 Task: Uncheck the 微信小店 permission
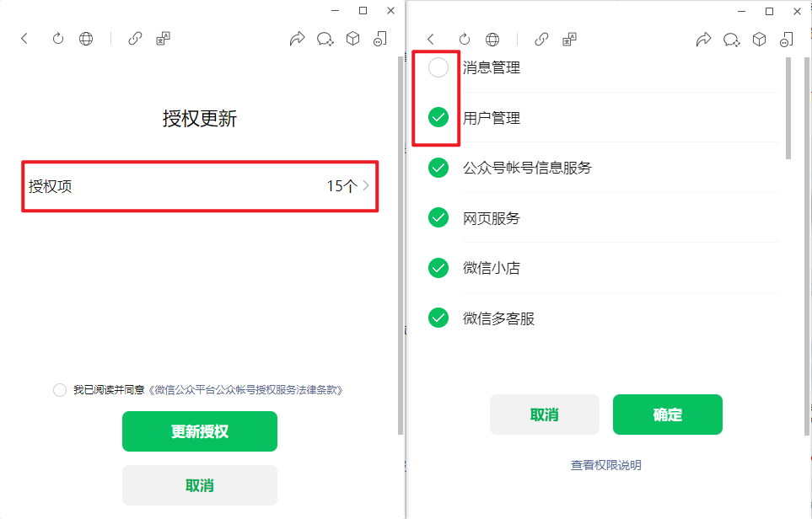click(438, 268)
